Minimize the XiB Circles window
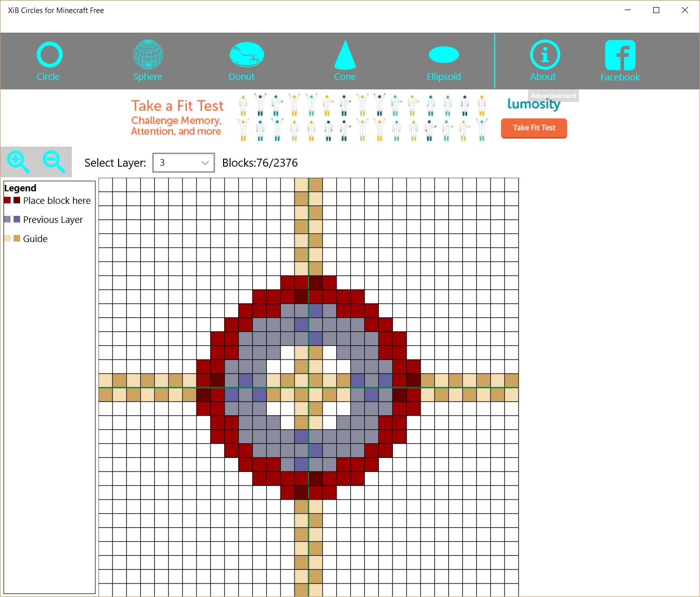 [x=628, y=10]
